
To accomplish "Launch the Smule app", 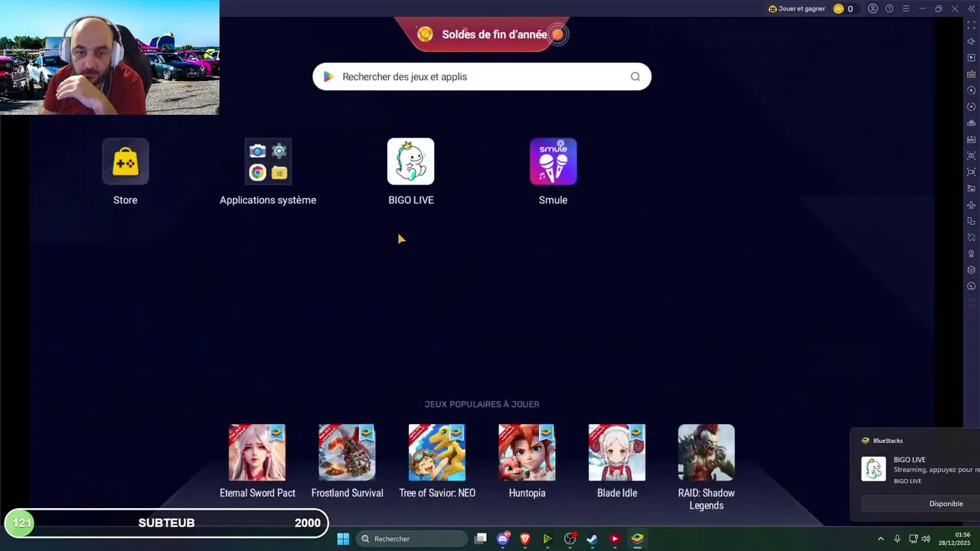I will (553, 161).
